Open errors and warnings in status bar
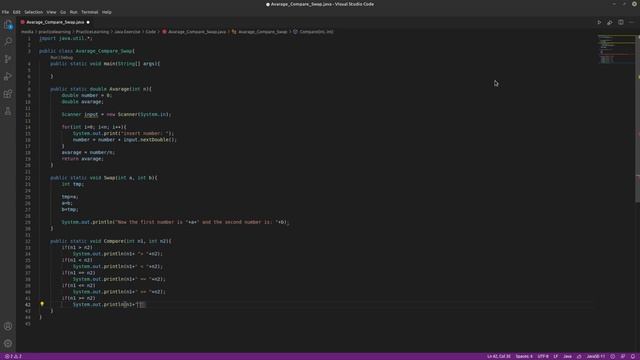The image size is (640, 360). click(x=13, y=356)
